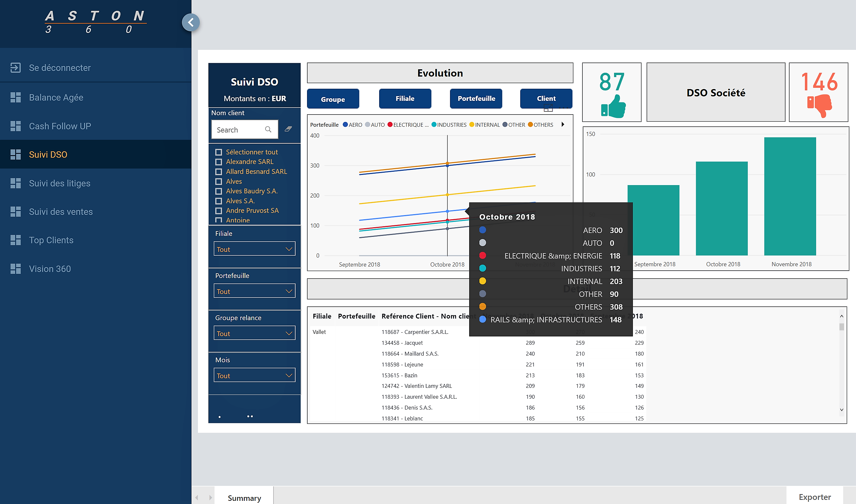Click the Top Clients sidebar icon
Image resolution: width=856 pixels, height=504 pixels.
16,240
